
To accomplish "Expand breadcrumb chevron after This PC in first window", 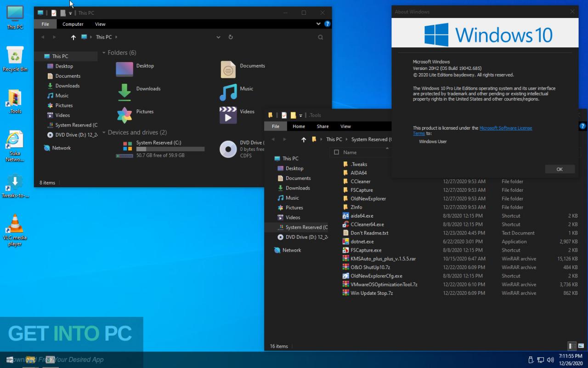I will pos(116,37).
